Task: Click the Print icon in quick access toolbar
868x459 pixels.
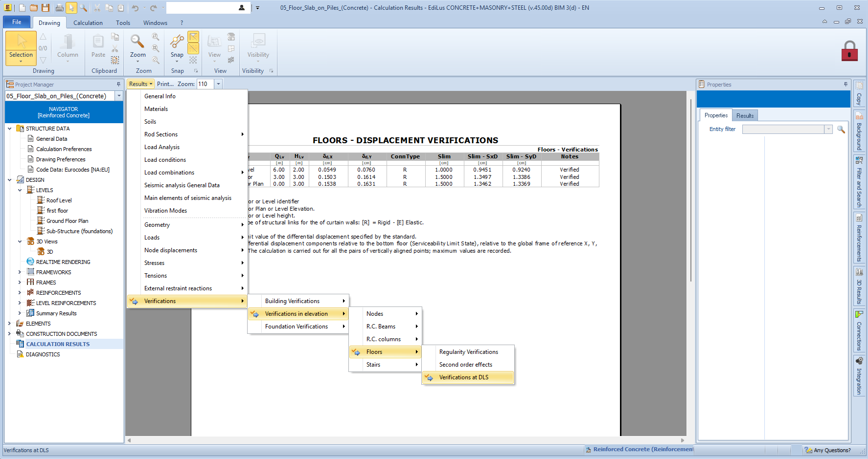Action: tap(59, 8)
